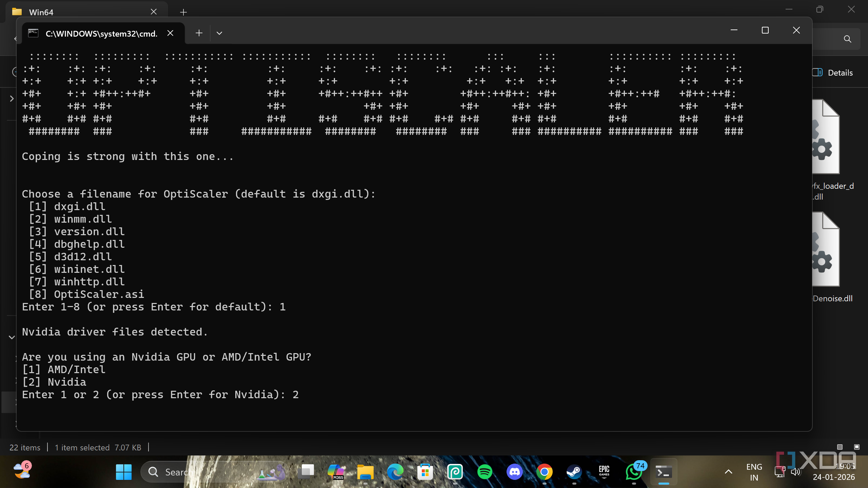Screen dimensions: 868x488
Task: Open Epic Games Launcher from taskbar
Action: (604, 472)
